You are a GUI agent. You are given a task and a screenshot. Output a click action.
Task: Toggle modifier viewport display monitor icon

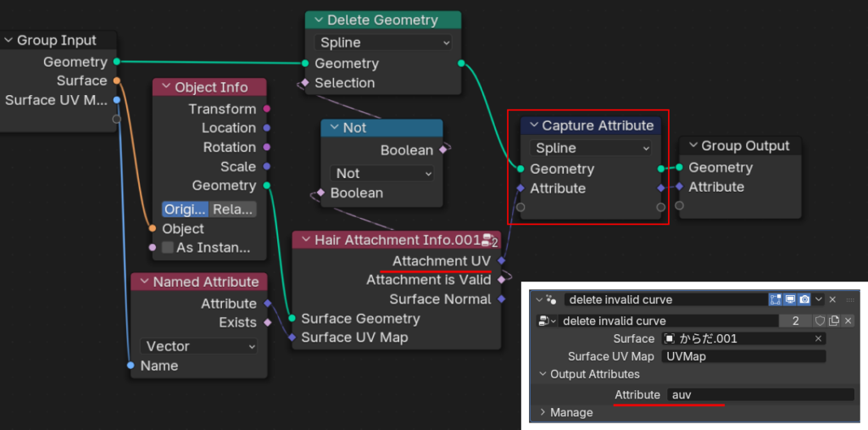(x=790, y=299)
